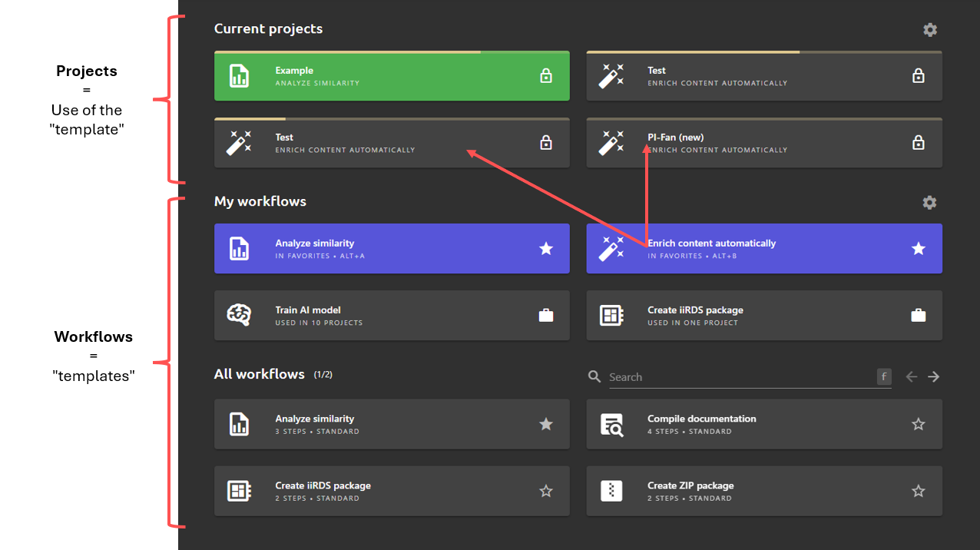Click the All workflows heading
Screen dimensions: 980x550
pyautogui.click(x=260, y=374)
